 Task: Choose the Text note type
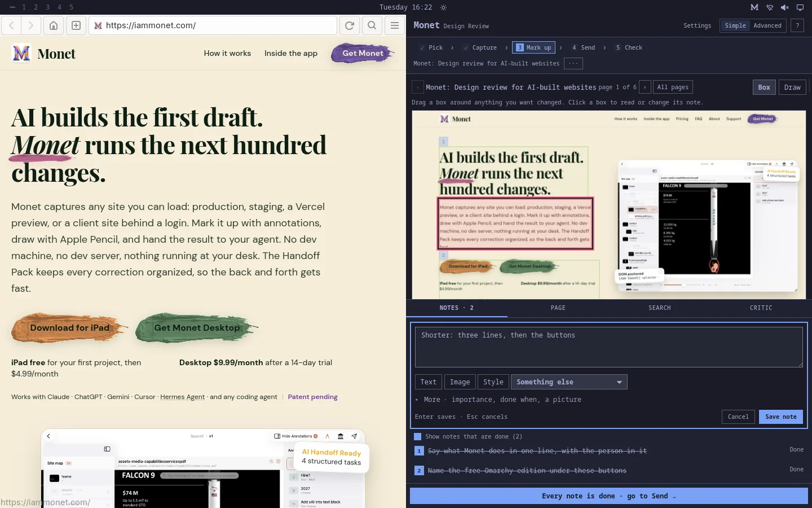[x=429, y=382]
